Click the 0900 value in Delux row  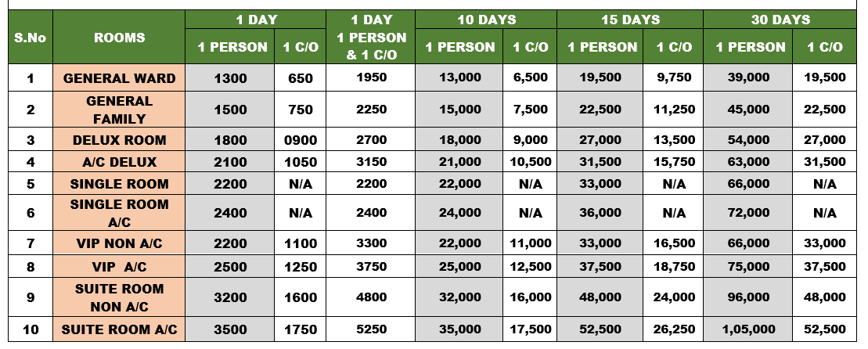(x=301, y=140)
